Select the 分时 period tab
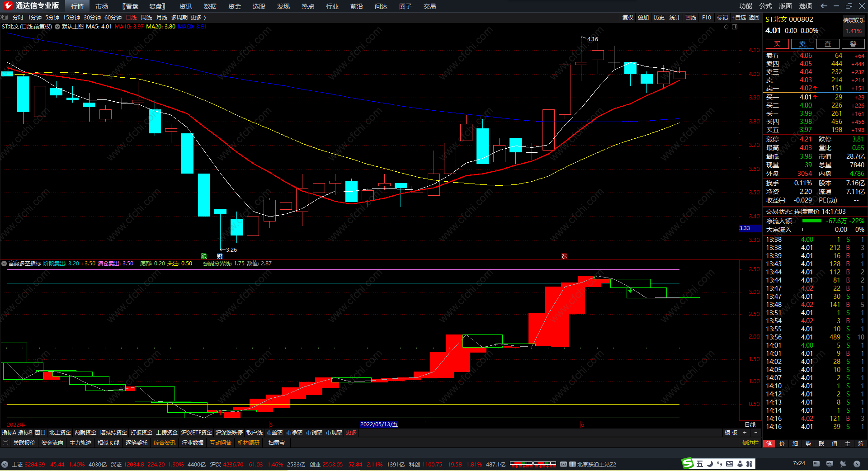 (x=18, y=18)
